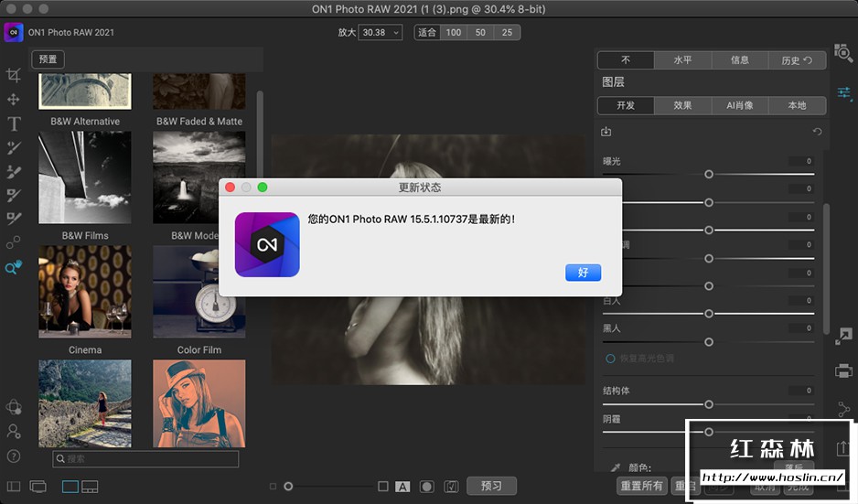Toggle the A text overlay button
The image size is (858, 504).
(x=402, y=487)
